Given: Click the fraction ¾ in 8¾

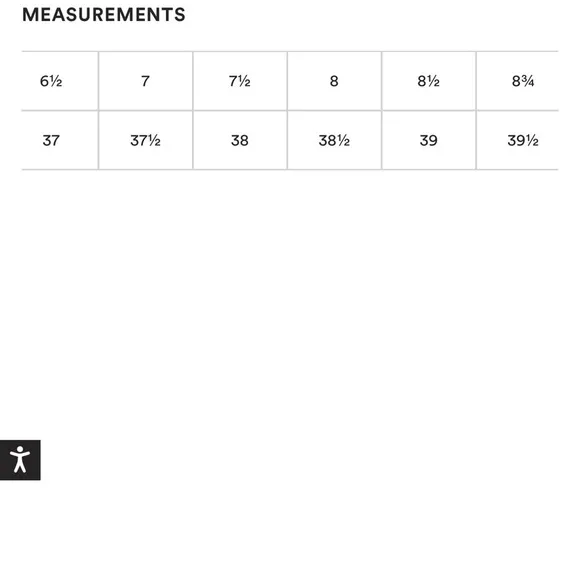Looking at the screenshot, I should (x=528, y=81).
